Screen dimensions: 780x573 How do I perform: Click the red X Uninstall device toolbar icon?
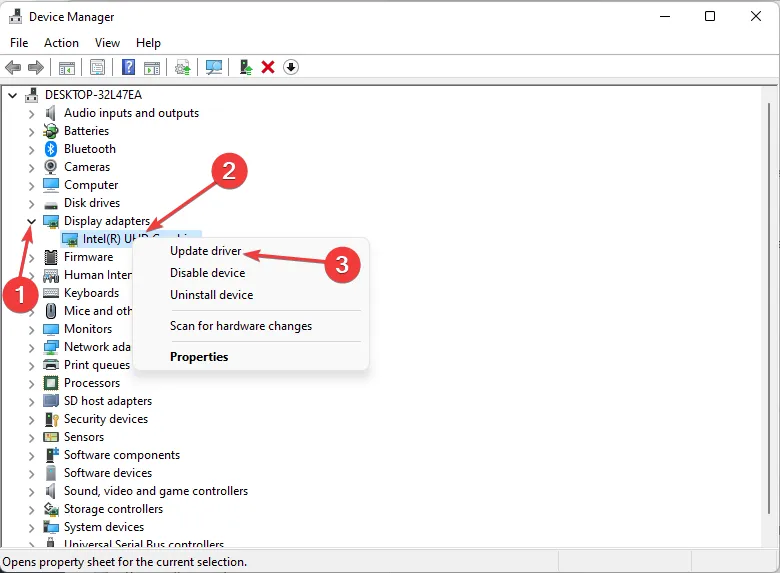268,67
